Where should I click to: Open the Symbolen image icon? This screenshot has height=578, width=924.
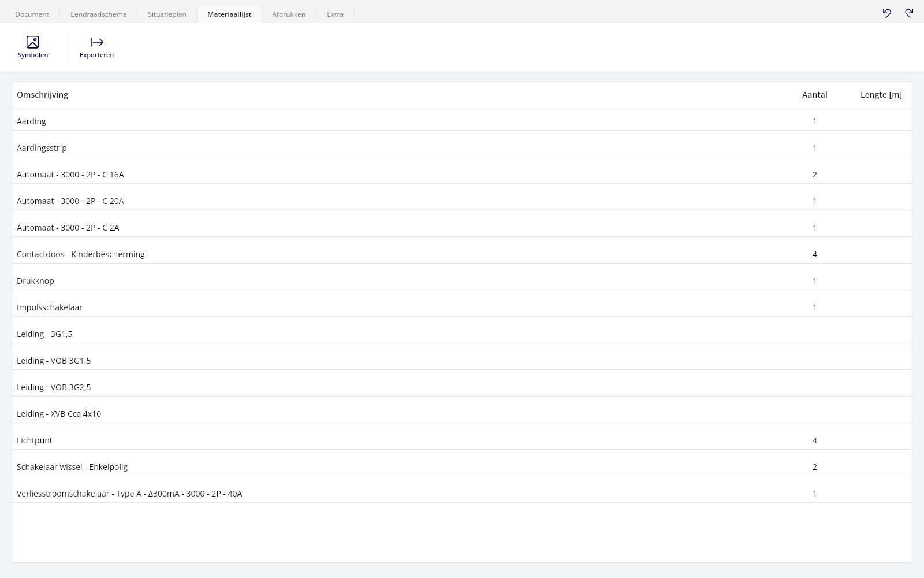(x=33, y=42)
